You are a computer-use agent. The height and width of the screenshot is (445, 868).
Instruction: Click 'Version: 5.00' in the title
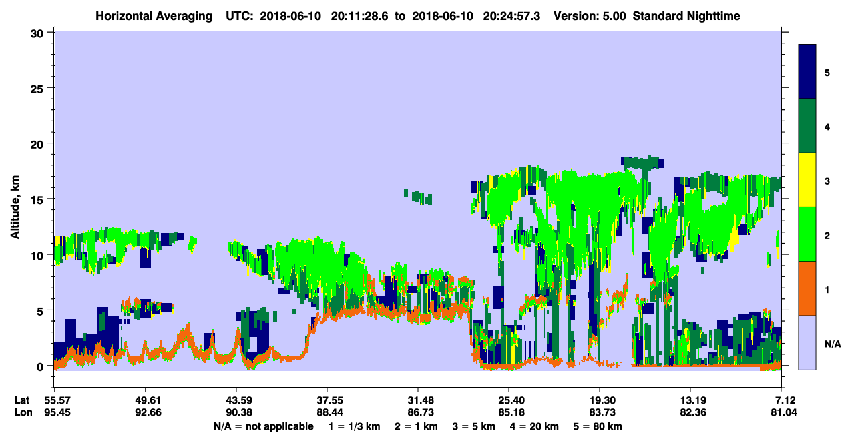[590, 15]
